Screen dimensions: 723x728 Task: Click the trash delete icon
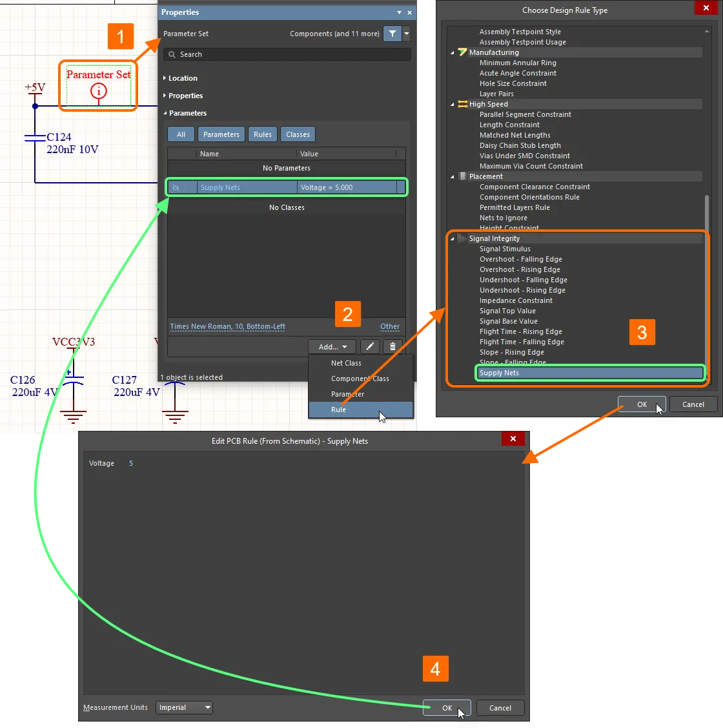tap(392, 347)
